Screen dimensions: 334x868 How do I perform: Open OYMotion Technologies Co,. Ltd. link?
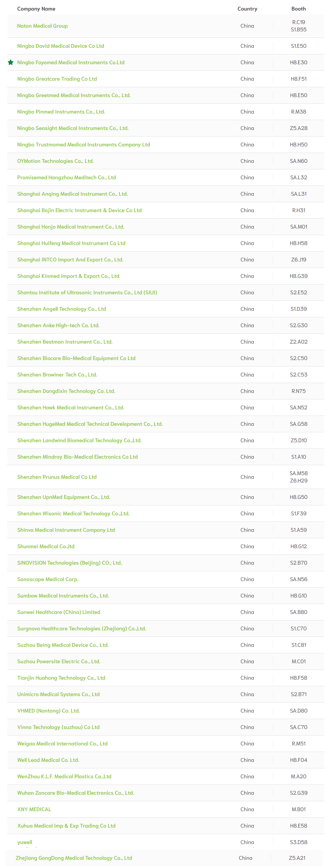click(55, 161)
